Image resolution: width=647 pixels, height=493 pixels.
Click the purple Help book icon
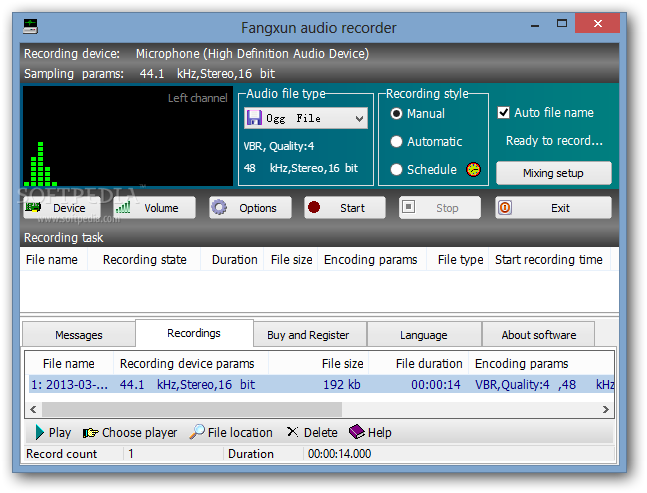pos(357,432)
